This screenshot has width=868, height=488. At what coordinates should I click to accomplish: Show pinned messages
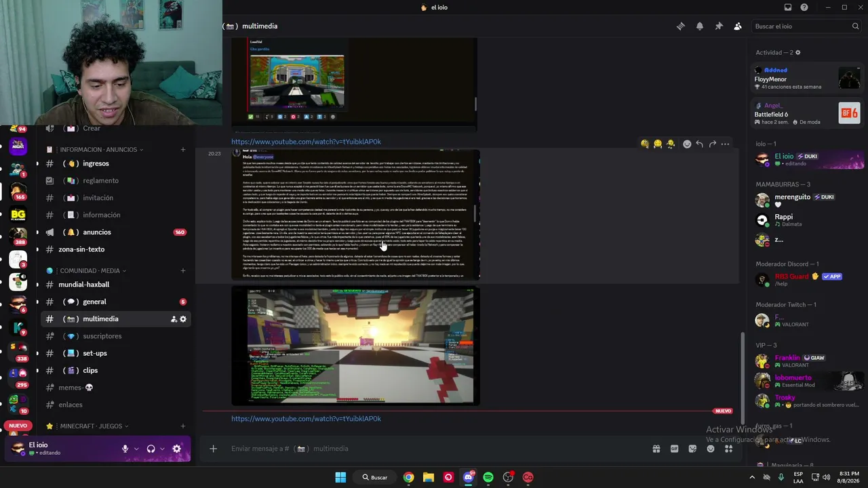pos(719,26)
